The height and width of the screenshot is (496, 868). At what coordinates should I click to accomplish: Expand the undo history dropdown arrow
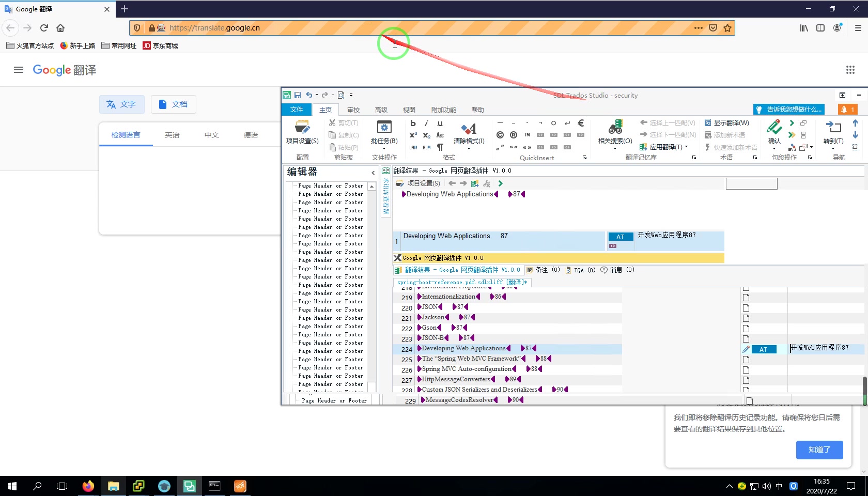pyautogui.click(x=317, y=95)
